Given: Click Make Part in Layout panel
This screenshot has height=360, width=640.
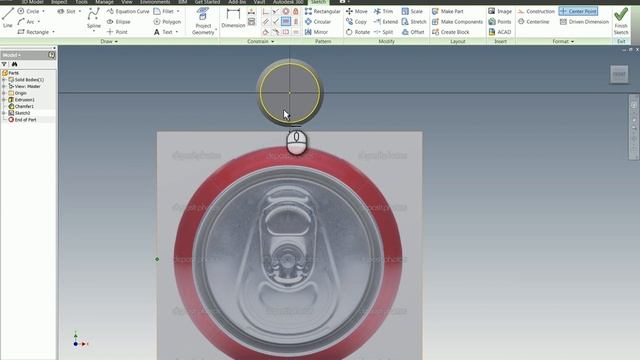Looking at the screenshot, I should pos(448,11).
